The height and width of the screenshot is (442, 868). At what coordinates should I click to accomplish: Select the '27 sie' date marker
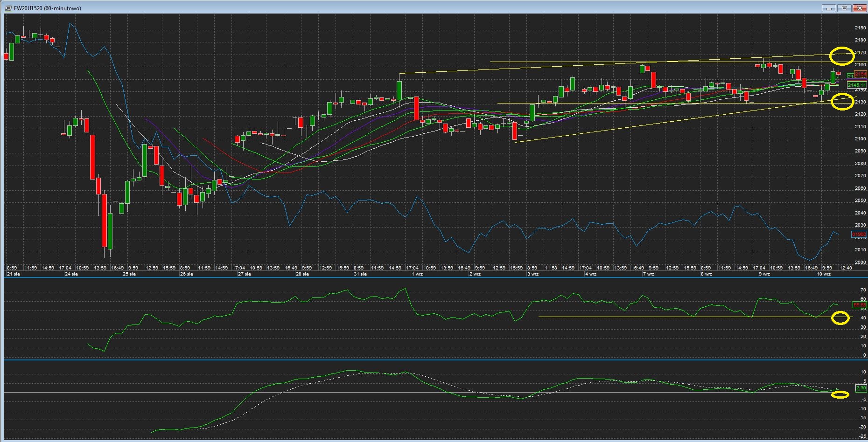tap(244, 274)
